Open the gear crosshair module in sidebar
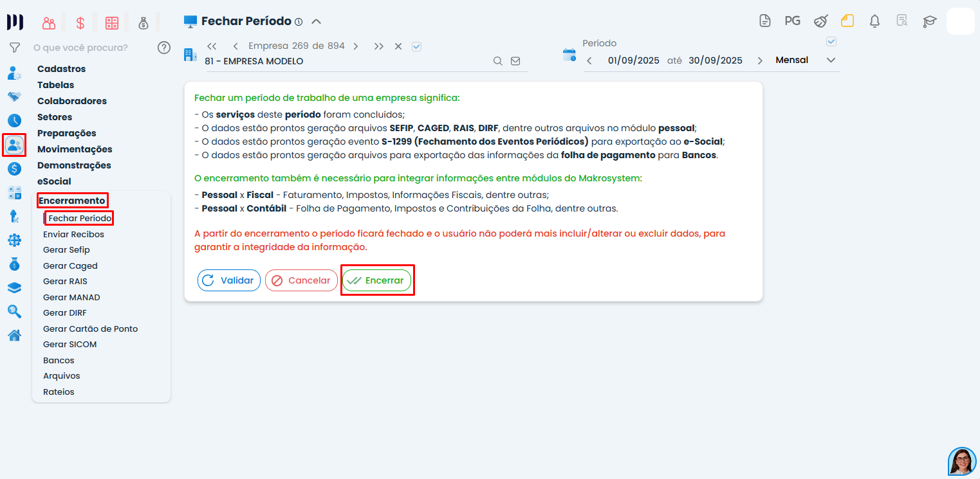 [x=14, y=240]
